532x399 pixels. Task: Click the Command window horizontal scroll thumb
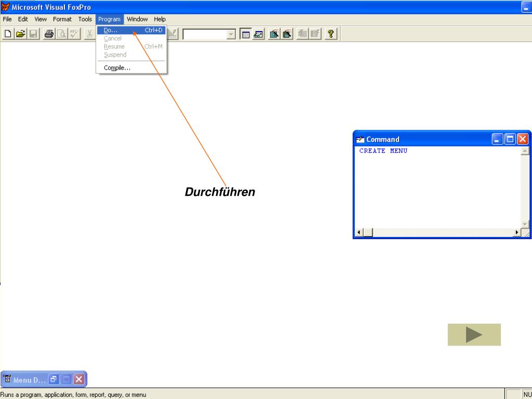pos(368,232)
